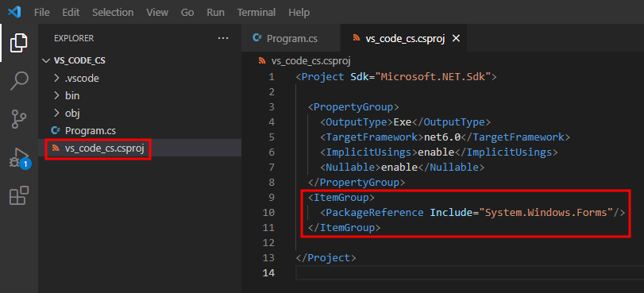This screenshot has height=293, width=644.
Task: Click the closing PropertyGroup tag
Action: click(x=357, y=183)
